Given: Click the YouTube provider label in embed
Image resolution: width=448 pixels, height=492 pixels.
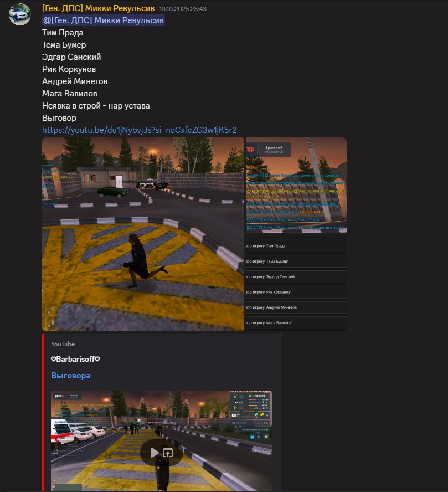Looking at the screenshot, I should [63, 344].
